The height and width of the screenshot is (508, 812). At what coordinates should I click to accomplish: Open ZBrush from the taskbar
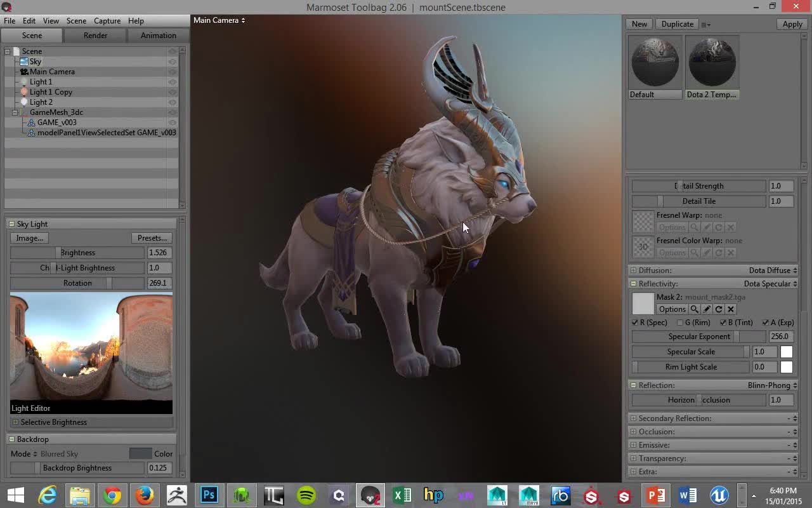(x=177, y=495)
